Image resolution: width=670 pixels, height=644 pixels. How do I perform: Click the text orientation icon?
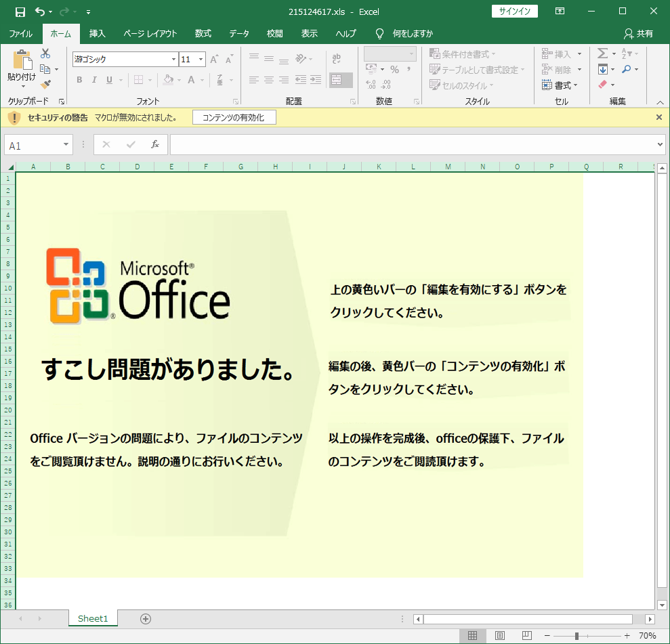(301, 58)
